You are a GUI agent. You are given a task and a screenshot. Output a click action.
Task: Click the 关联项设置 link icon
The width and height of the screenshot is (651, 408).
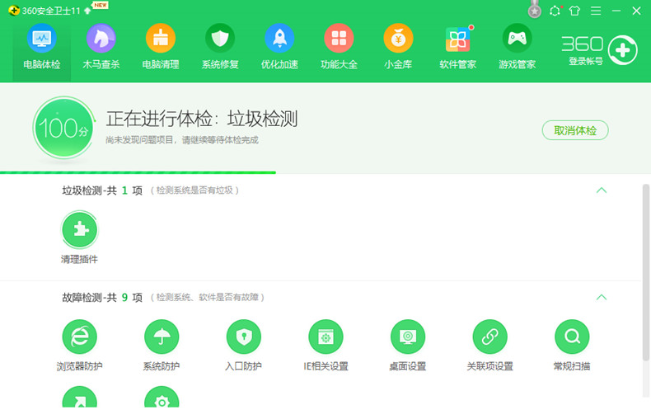click(x=489, y=337)
